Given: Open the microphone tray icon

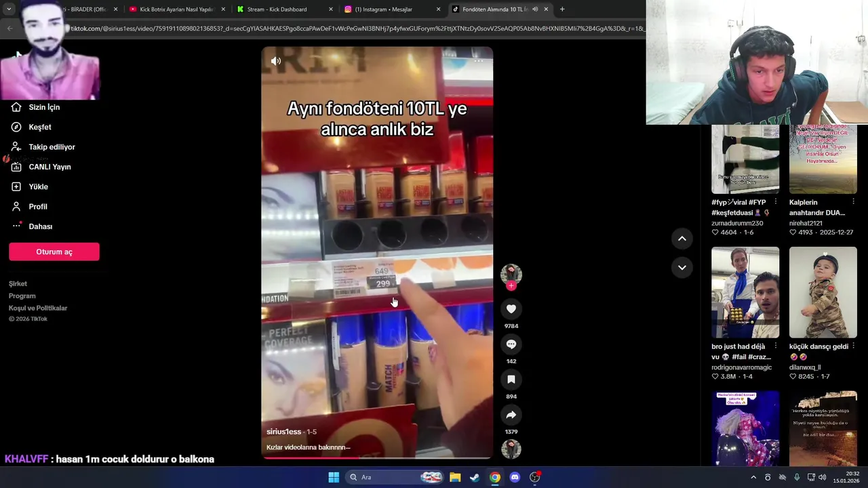Looking at the screenshot, I should (x=797, y=477).
